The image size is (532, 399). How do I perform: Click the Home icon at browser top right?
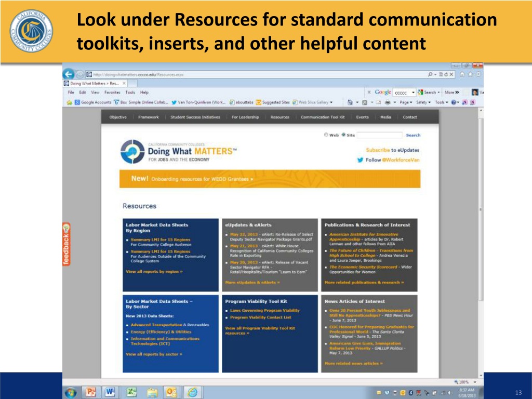(462, 74)
